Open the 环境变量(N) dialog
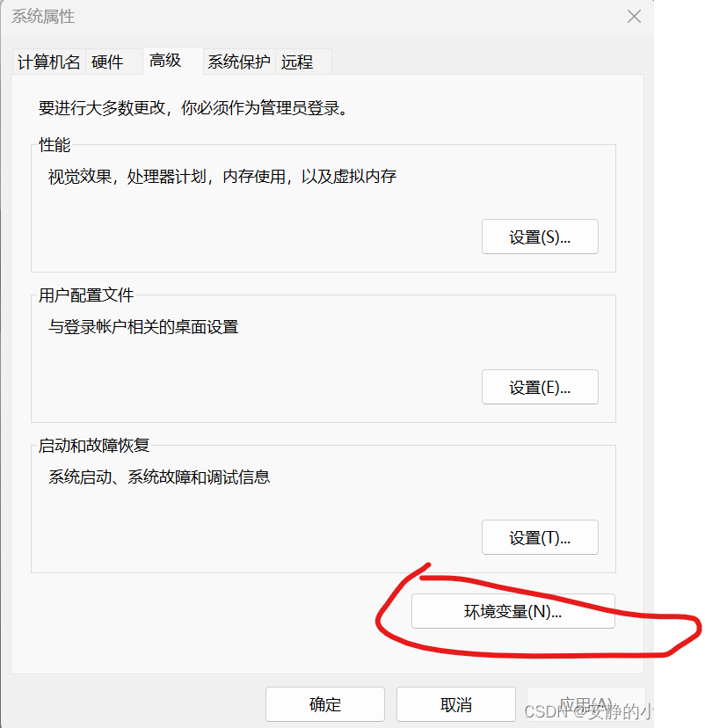 pos(513,611)
